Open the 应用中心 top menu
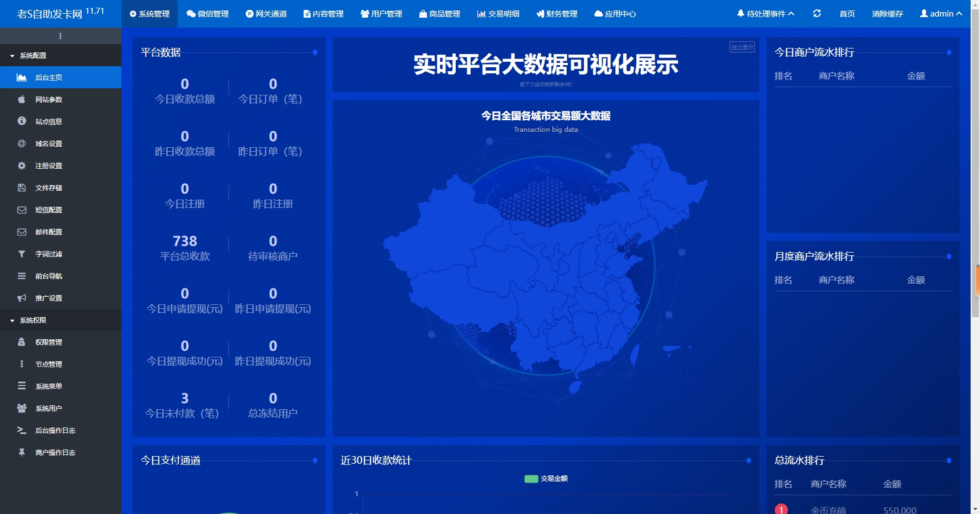980x514 pixels. pos(615,14)
